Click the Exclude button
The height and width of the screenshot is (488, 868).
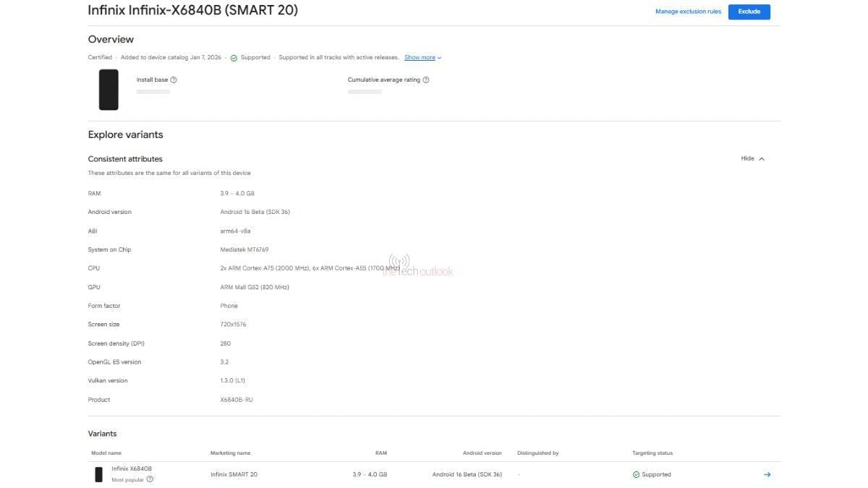click(x=749, y=11)
